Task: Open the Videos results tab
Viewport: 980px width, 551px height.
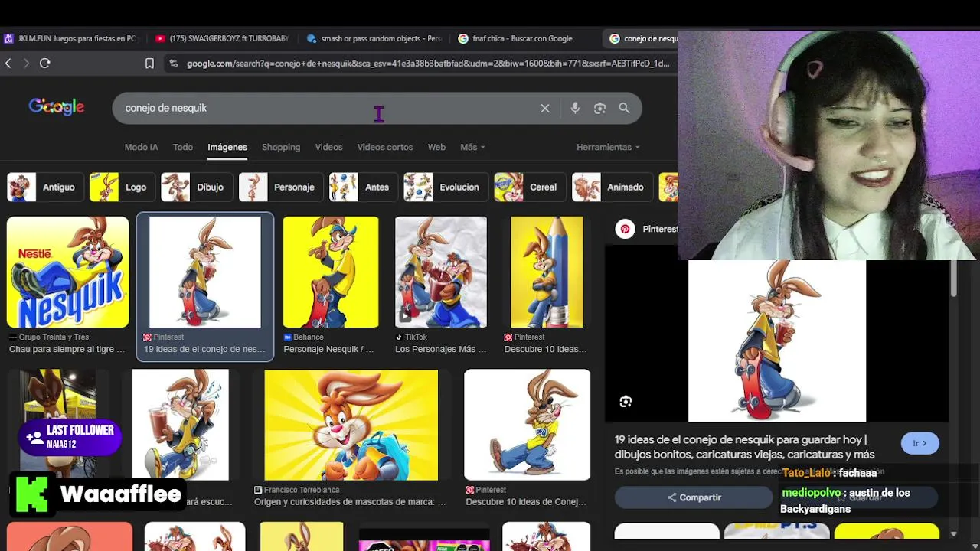Action: point(328,147)
